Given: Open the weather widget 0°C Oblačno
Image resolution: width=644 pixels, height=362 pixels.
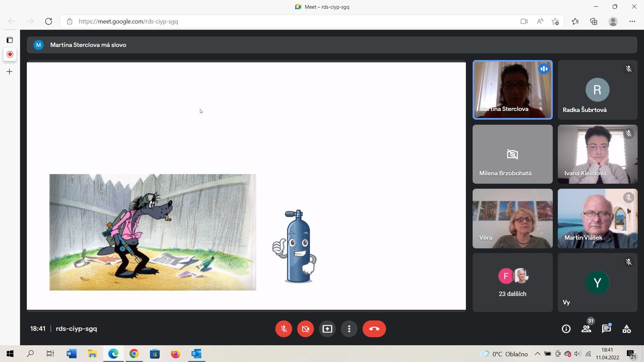Looking at the screenshot, I should pos(504,354).
